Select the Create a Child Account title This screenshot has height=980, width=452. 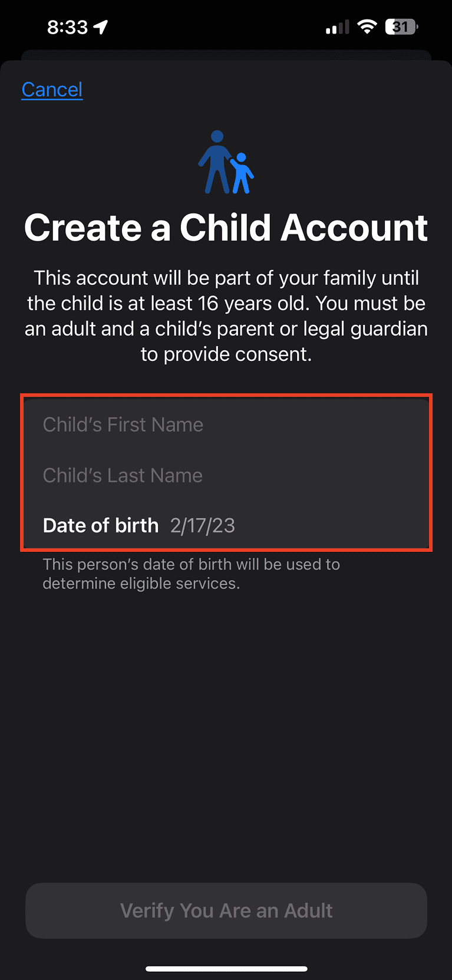pyautogui.click(x=226, y=228)
